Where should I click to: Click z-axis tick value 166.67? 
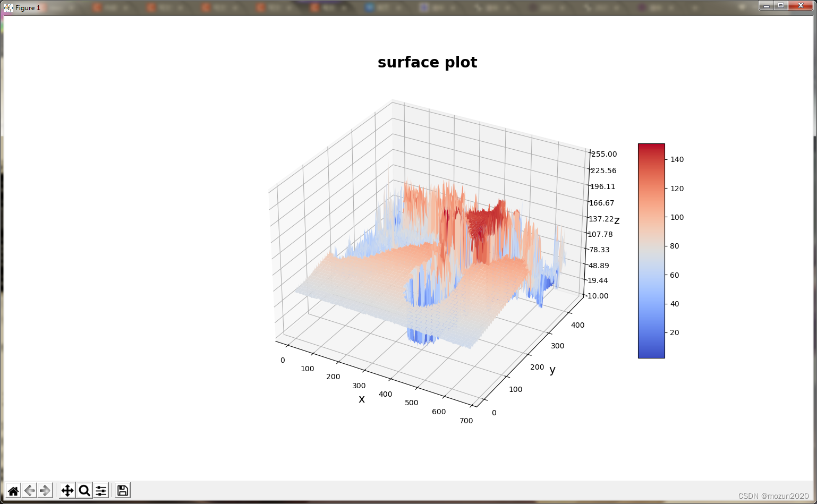coord(602,203)
